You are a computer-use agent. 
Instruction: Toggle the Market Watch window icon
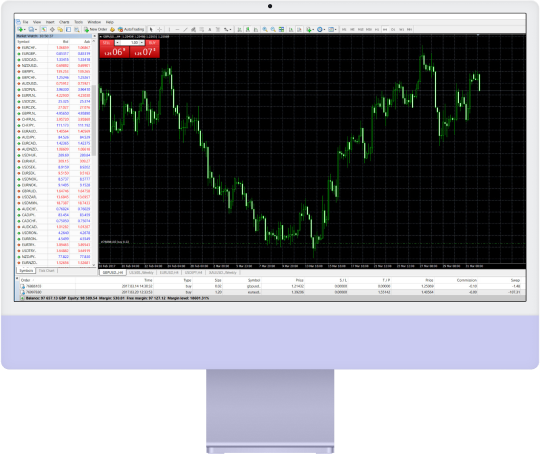[x=44, y=30]
